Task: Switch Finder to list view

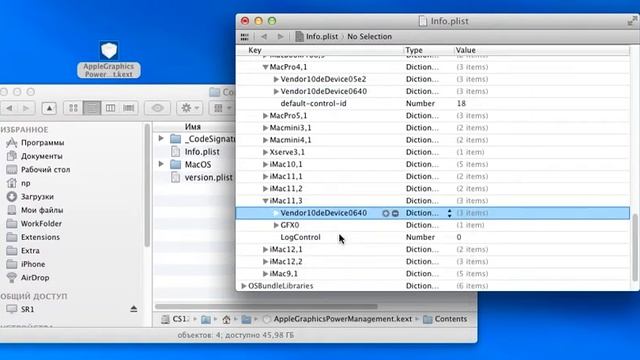Action: click(92, 108)
